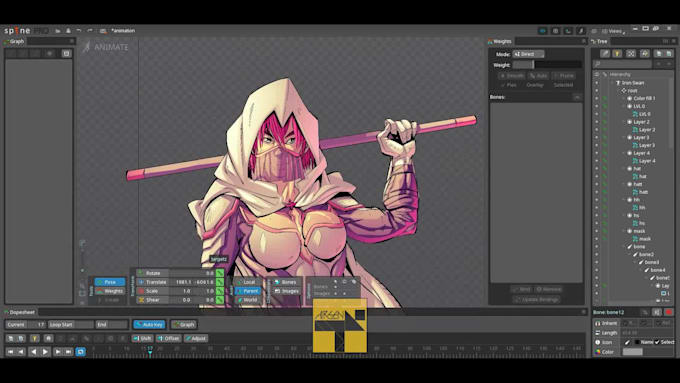
Task: Toggle the Select checkbox in bone properties
Action: pyautogui.click(x=657, y=342)
